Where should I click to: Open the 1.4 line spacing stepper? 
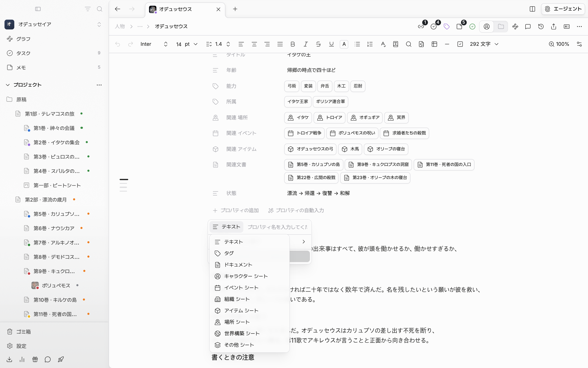pos(218,44)
